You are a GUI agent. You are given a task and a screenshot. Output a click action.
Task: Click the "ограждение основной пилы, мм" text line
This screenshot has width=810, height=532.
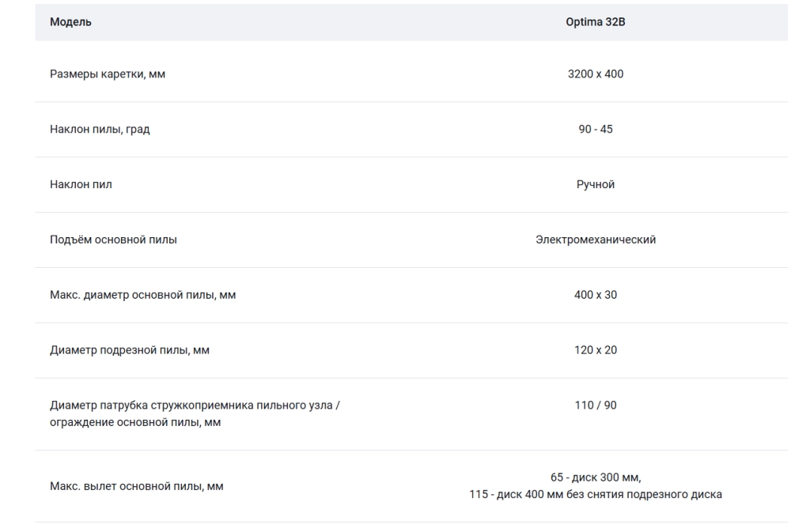(x=135, y=423)
